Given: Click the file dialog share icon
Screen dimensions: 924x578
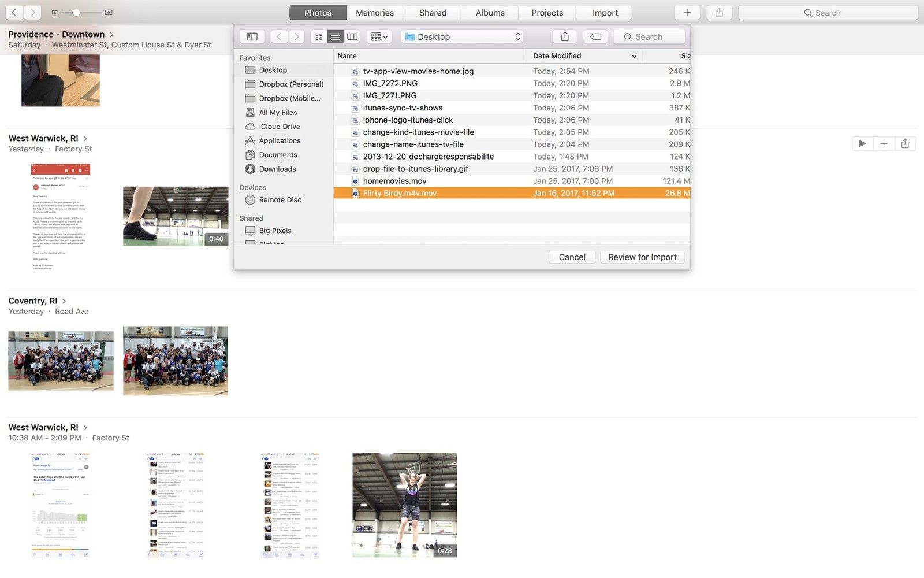Looking at the screenshot, I should pyautogui.click(x=565, y=36).
